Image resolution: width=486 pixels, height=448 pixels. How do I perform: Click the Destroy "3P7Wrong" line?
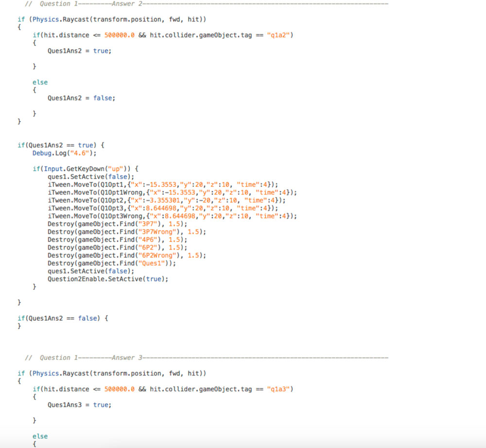126,232
